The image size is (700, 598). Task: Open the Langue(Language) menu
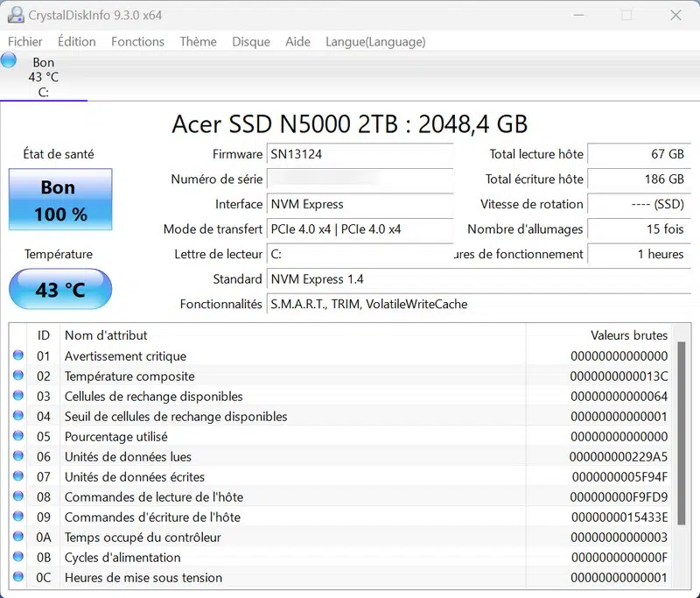375,41
